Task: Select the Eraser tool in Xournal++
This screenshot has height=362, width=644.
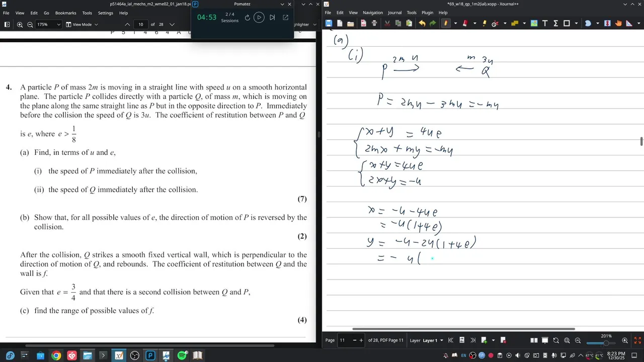Action: [465, 23]
